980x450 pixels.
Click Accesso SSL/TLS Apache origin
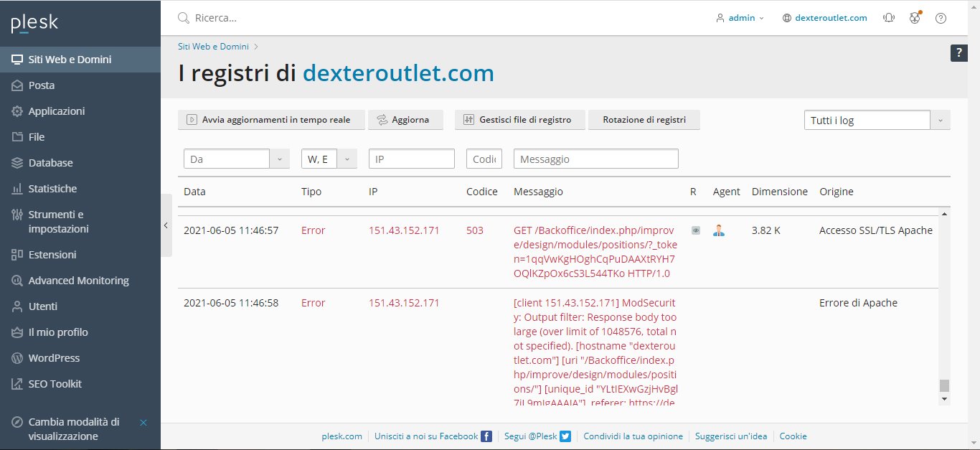pos(876,230)
